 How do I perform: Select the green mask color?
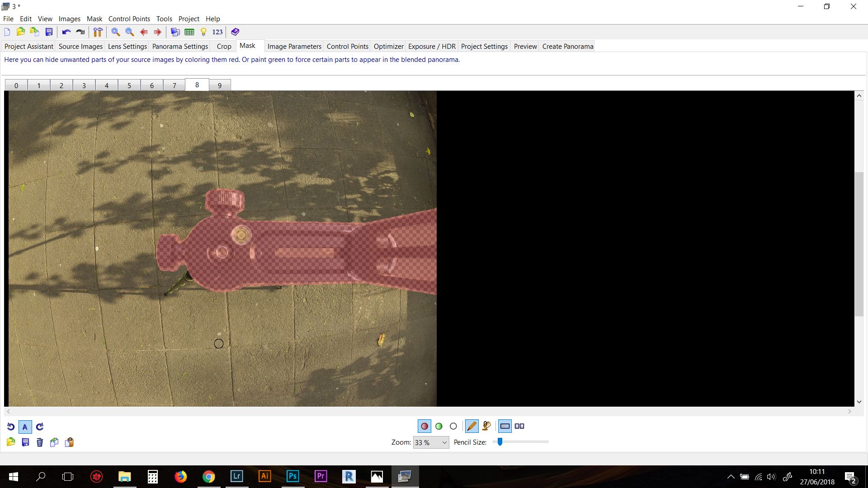(439, 426)
